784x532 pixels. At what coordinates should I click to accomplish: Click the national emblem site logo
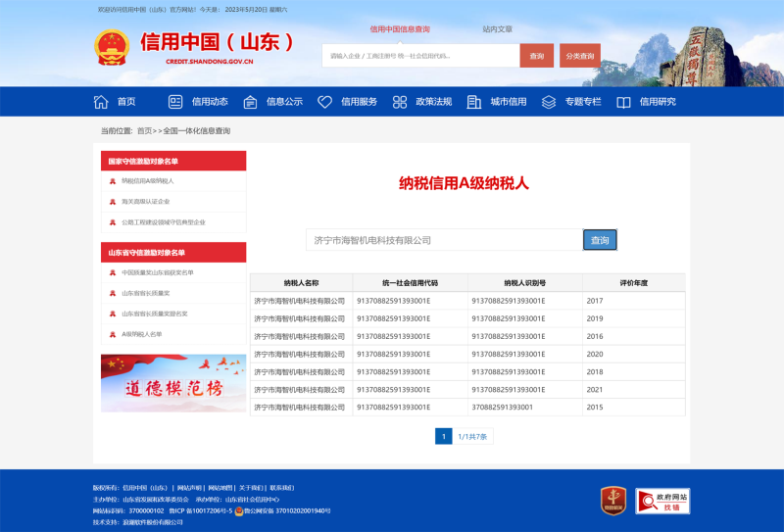111,48
